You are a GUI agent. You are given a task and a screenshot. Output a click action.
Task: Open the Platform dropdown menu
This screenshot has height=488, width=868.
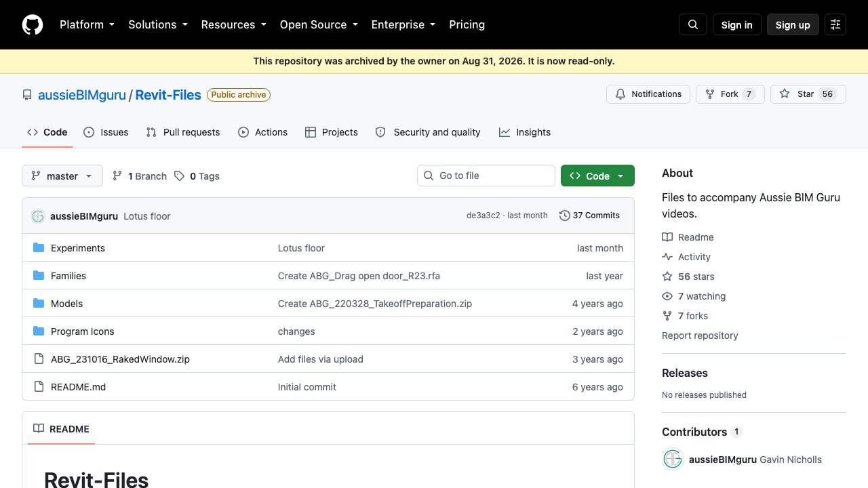87,24
